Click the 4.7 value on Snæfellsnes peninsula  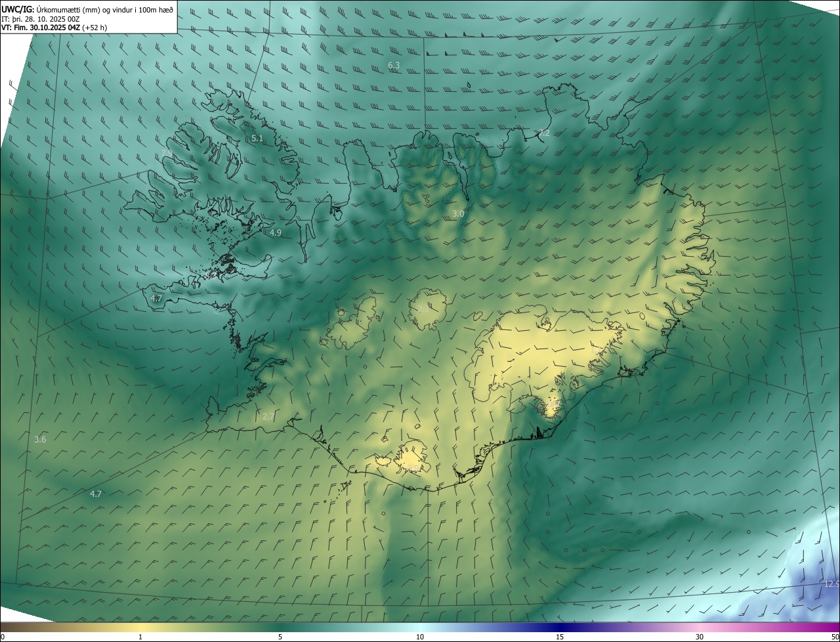coord(156,299)
